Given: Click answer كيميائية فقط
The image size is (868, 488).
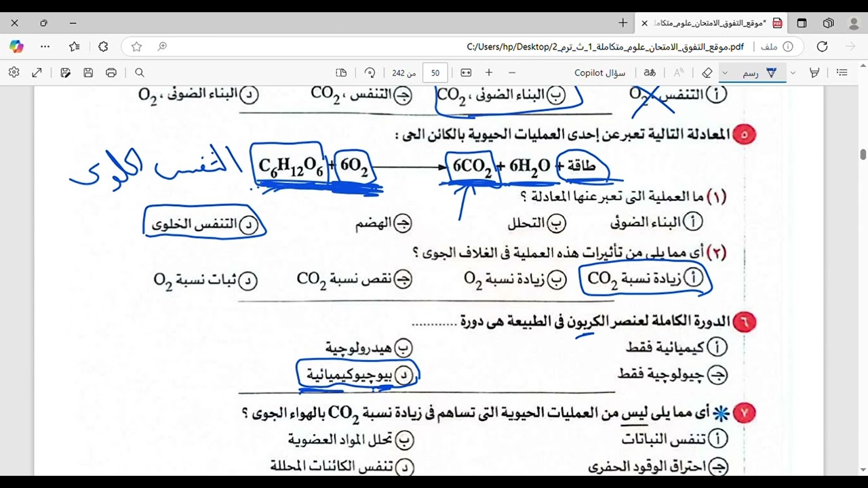Looking at the screenshot, I should 676,348.
